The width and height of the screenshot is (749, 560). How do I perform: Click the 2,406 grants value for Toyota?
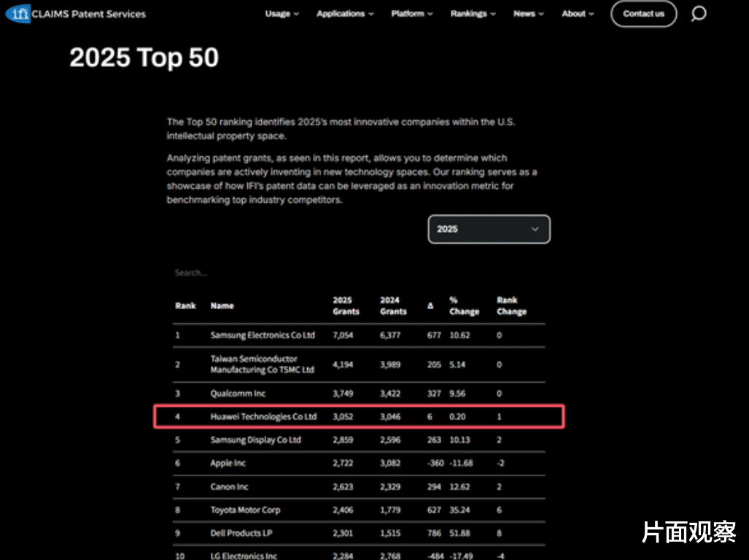click(x=343, y=510)
